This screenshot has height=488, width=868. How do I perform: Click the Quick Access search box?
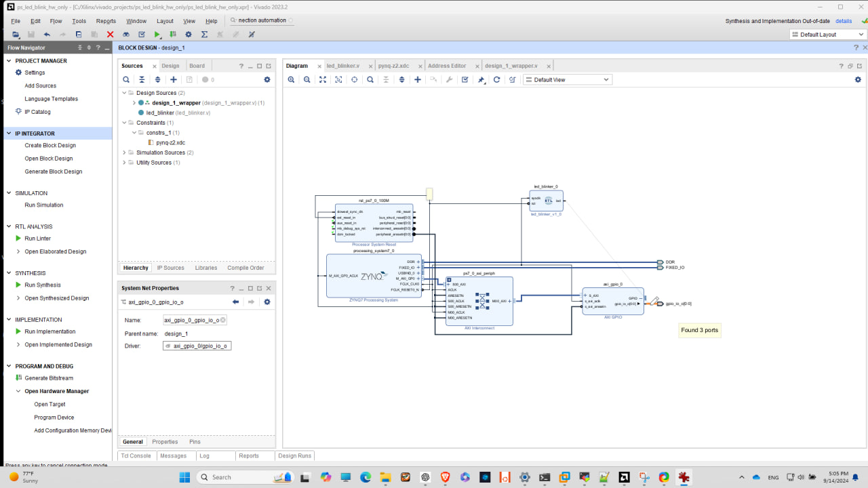(260, 21)
